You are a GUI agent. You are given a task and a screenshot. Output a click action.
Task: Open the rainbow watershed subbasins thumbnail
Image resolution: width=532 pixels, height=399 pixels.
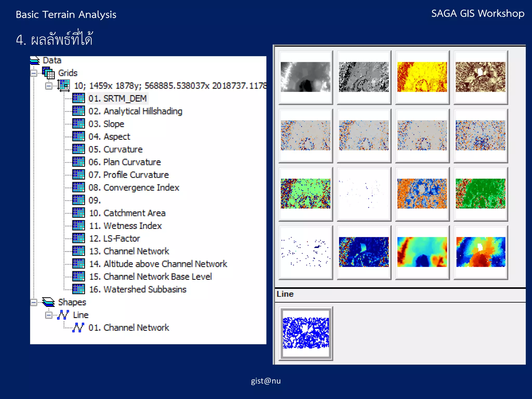point(481,252)
